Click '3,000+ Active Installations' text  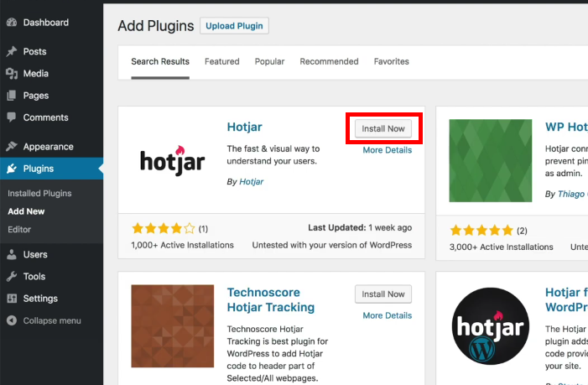pos(502,247)
